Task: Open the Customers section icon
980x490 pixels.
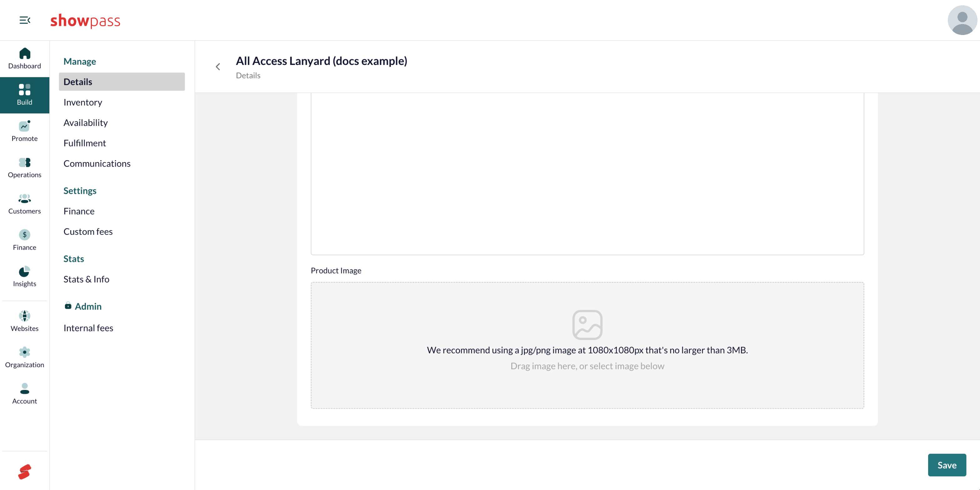Action: [x=25, y=198]
